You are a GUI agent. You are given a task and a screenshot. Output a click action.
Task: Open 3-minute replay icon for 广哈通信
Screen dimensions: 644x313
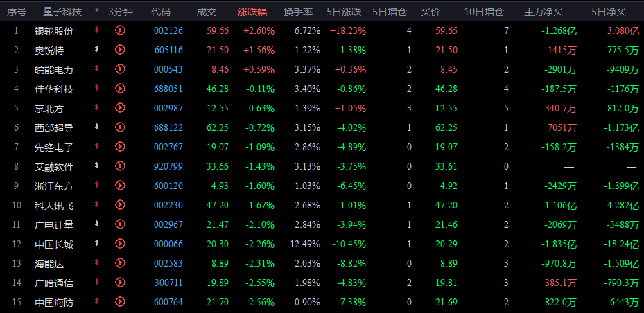click(x=120, y=282)
